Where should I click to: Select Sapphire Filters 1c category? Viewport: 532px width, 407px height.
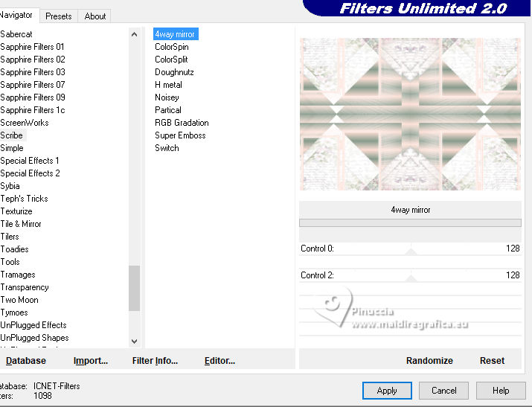click(33, 110)
